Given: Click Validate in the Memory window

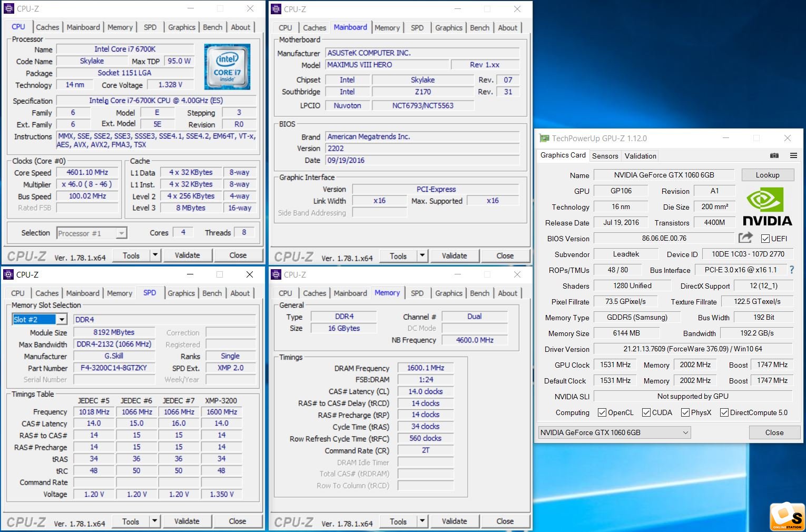Looking at the screenshot, I should 455,521.
